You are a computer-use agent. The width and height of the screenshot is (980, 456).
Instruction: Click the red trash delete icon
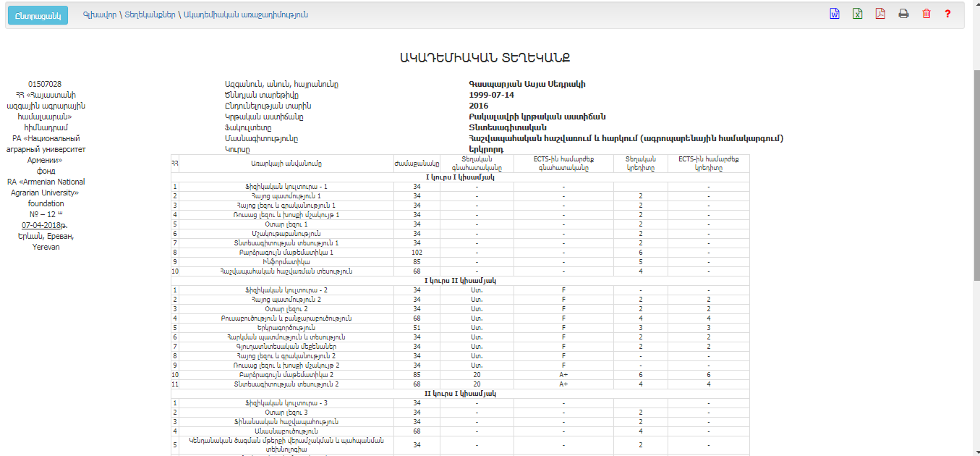tap(926, 14)
